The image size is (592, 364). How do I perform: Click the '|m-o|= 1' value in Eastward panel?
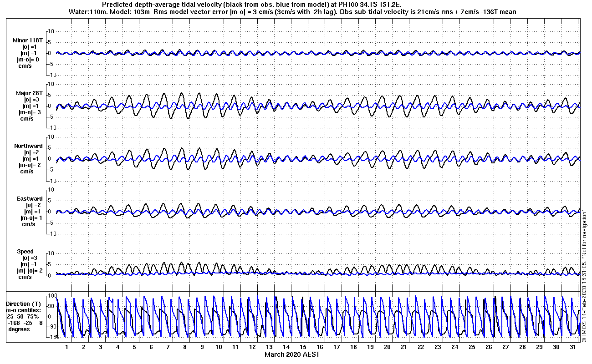pos(31,218)
